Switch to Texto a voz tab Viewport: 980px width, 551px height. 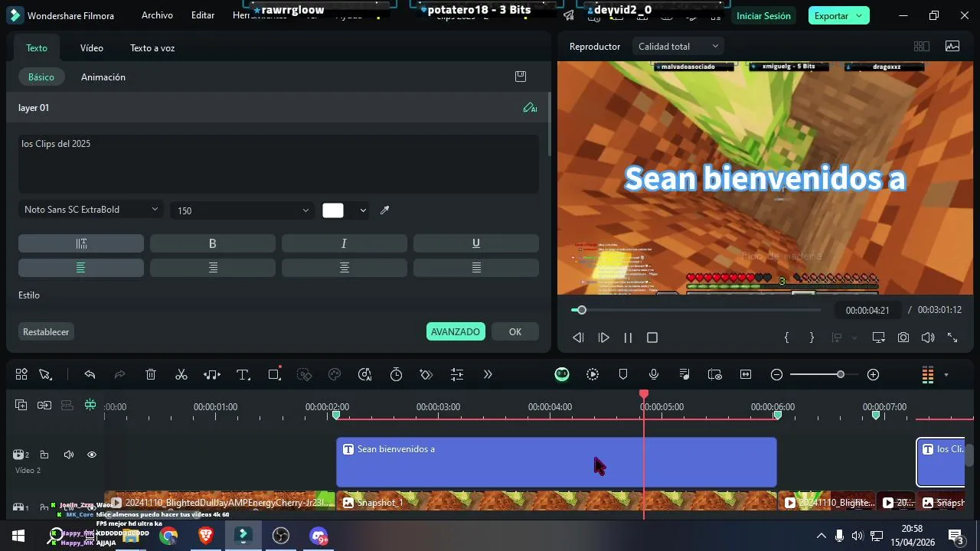coord(152,48)
